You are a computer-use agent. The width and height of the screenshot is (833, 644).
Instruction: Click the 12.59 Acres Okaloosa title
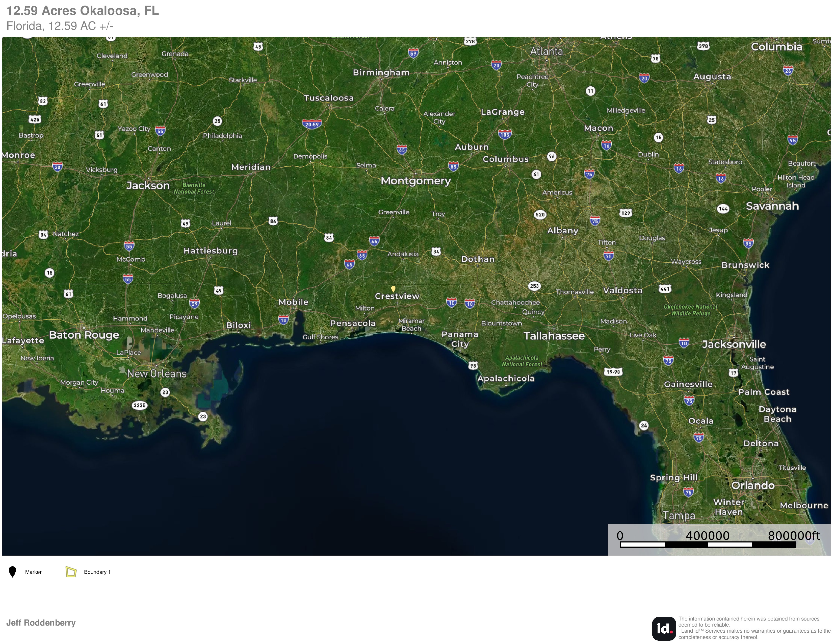point(83,11)
